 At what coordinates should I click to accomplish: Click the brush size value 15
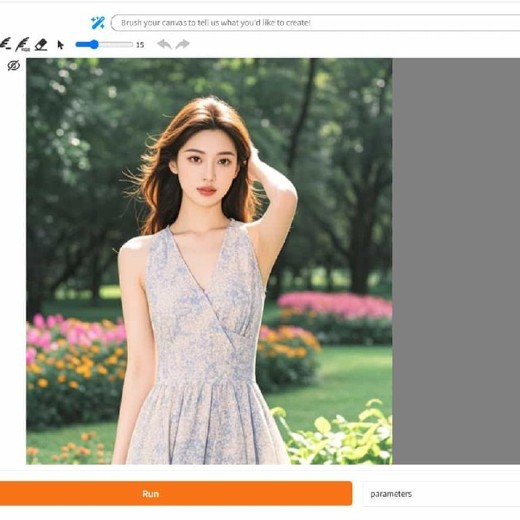pos(140,45)
